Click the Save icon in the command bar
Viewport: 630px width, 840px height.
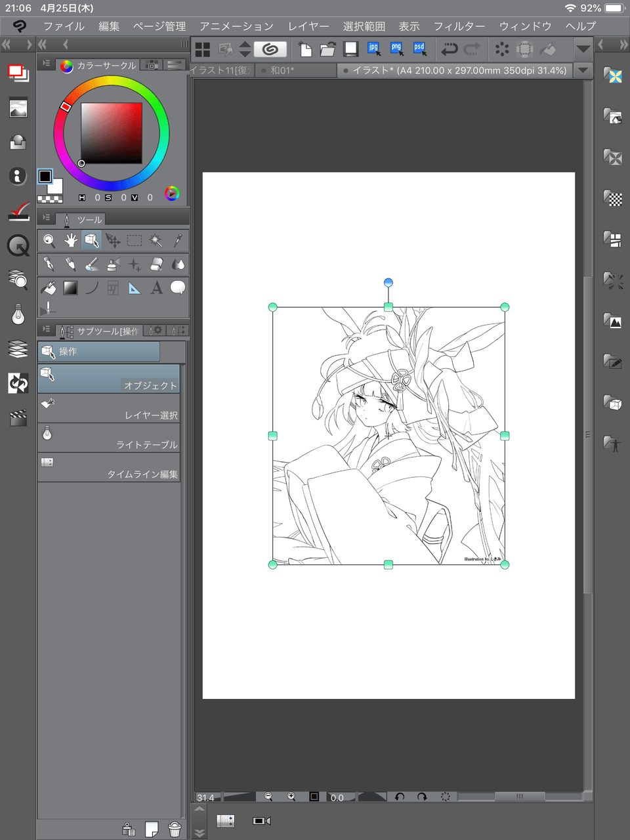click(x=351, y=49)
